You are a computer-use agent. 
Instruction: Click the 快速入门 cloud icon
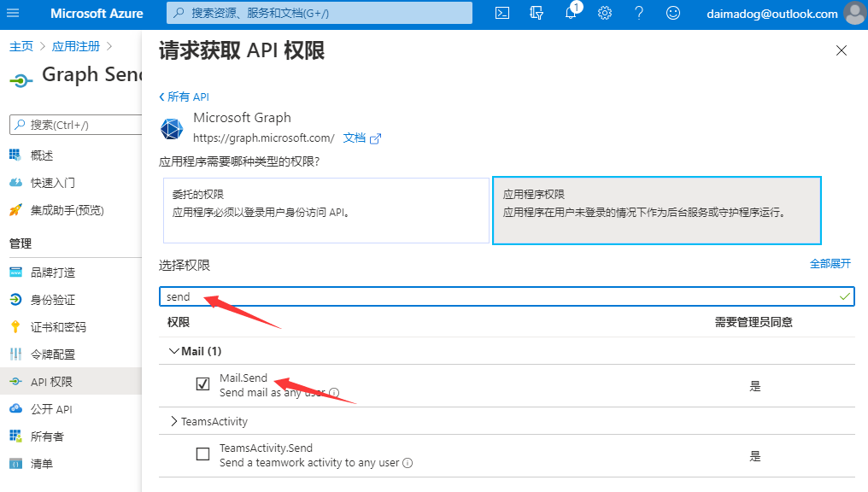coord(15,183)
